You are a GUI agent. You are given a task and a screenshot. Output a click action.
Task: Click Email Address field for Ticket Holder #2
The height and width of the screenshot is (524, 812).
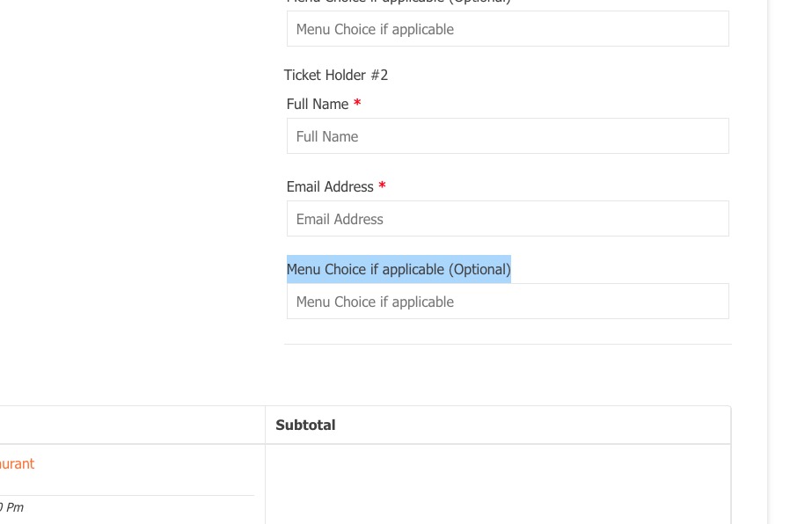coord(508,219)
